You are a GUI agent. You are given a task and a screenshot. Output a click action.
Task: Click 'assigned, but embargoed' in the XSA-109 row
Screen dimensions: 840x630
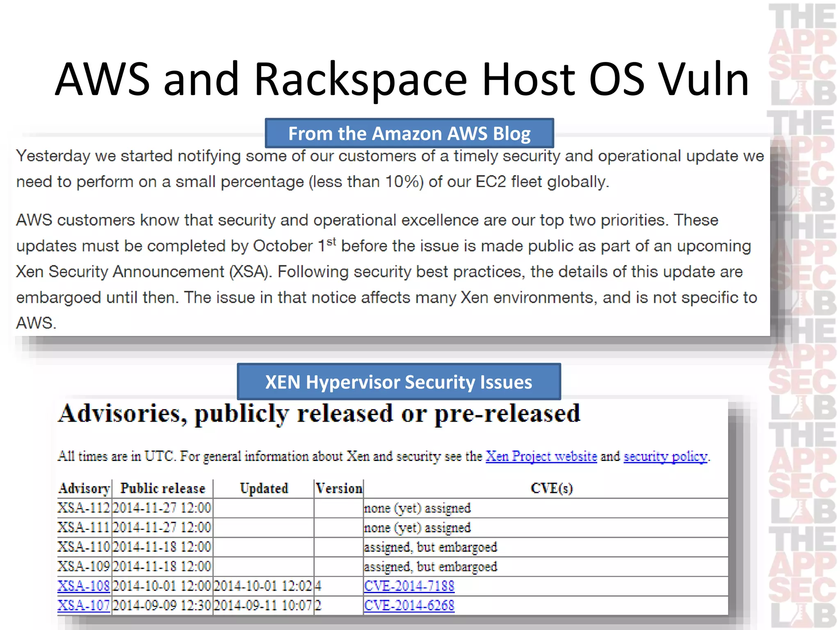(430, 567)
